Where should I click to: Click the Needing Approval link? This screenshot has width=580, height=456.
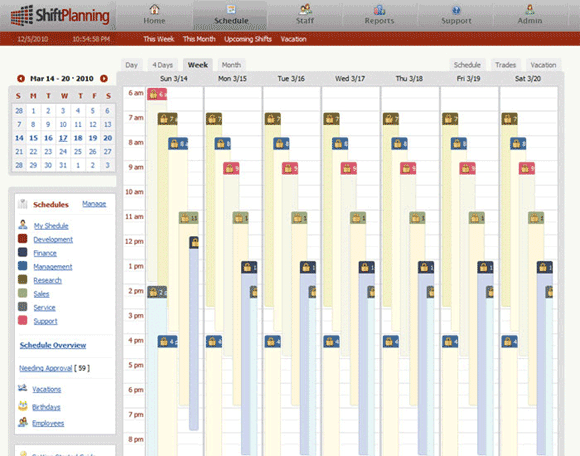(45, 368)
